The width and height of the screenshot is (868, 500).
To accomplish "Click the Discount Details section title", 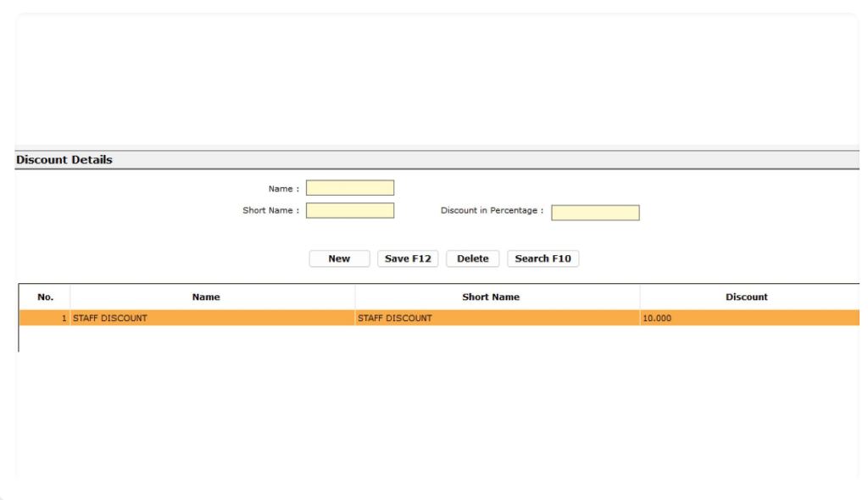I will coord(64,159).
